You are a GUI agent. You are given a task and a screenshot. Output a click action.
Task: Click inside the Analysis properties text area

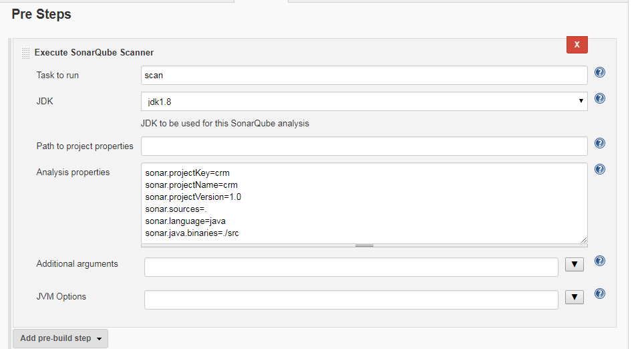pos(364,203)
